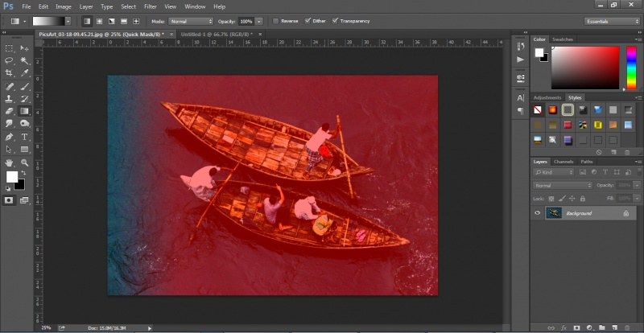Activate the Gradient tool in the toolbox

click(x=25, y=111)
